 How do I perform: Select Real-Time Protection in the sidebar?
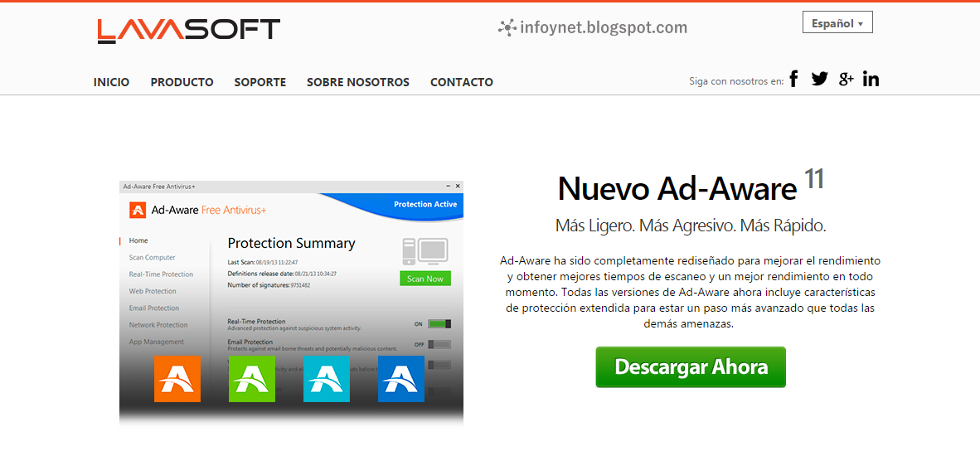(161, 274)
